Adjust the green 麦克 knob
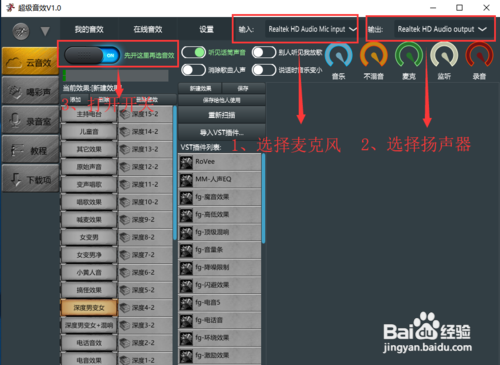 409,56
